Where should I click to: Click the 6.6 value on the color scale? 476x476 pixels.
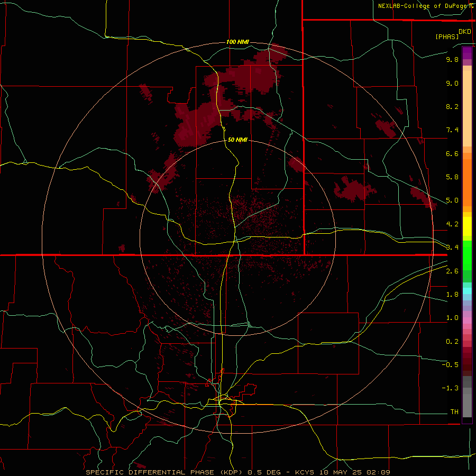point(452,153)
